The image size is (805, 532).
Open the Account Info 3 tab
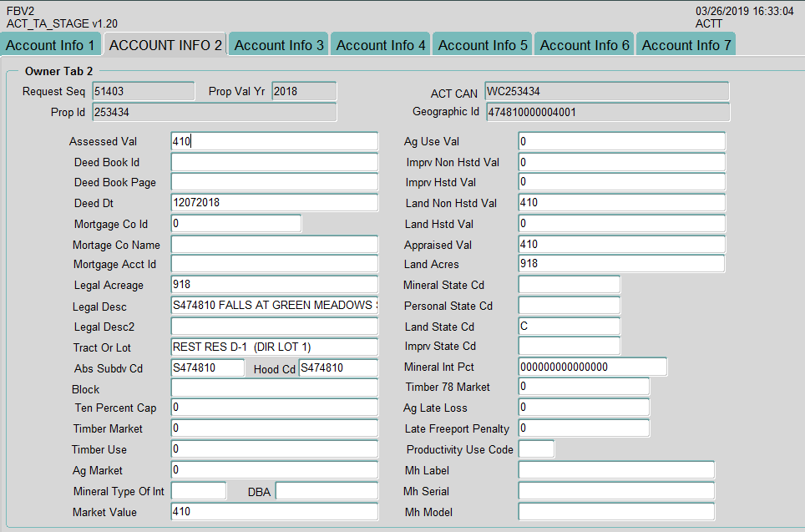(279, 45)
